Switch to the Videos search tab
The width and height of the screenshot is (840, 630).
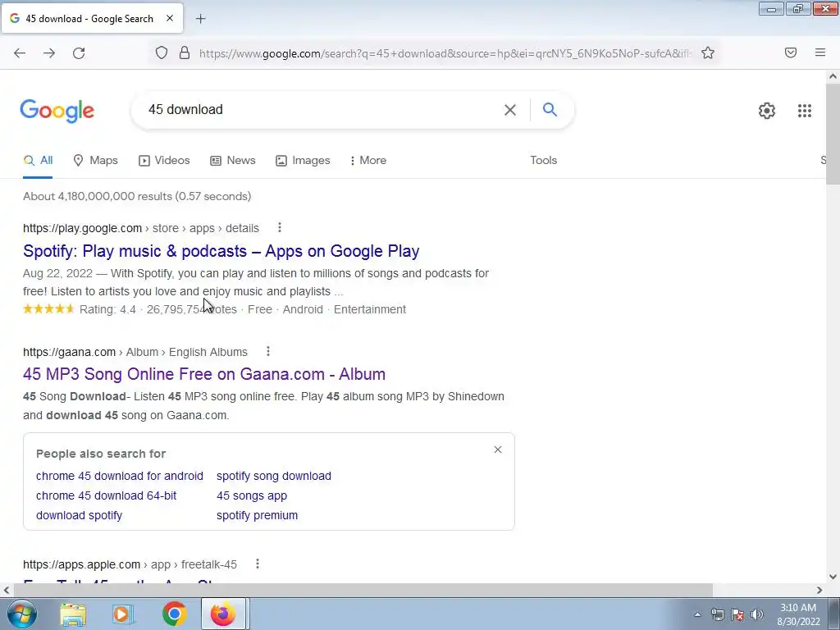(164, 160)
